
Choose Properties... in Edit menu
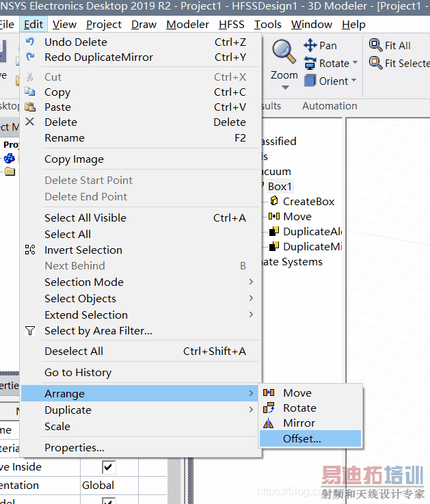[x=141, y=447]
